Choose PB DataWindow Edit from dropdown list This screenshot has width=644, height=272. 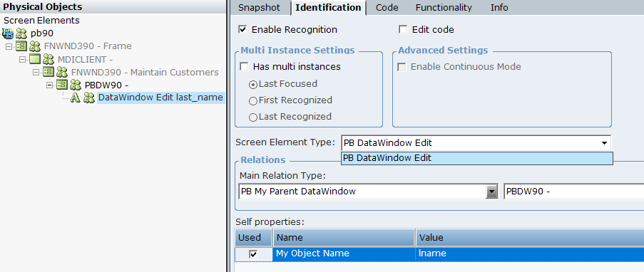coord(477,158)
